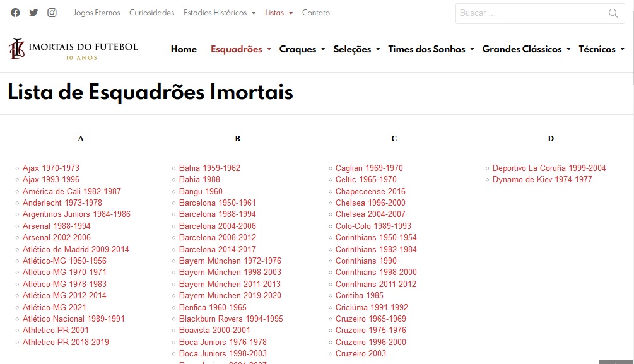
Task: Open Bayern München 2019-2020 link
Action: pos(230,296)
